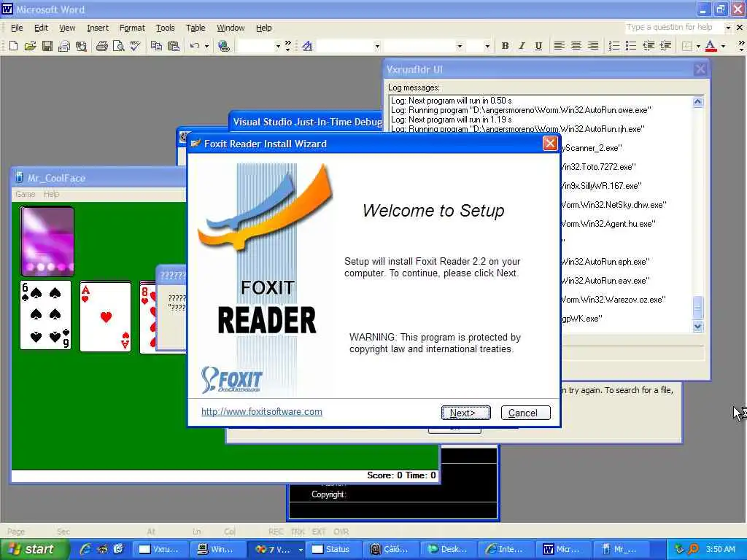747x560 pixels.
Task: Click the magnifier icon in system tray
Action: 693,549
